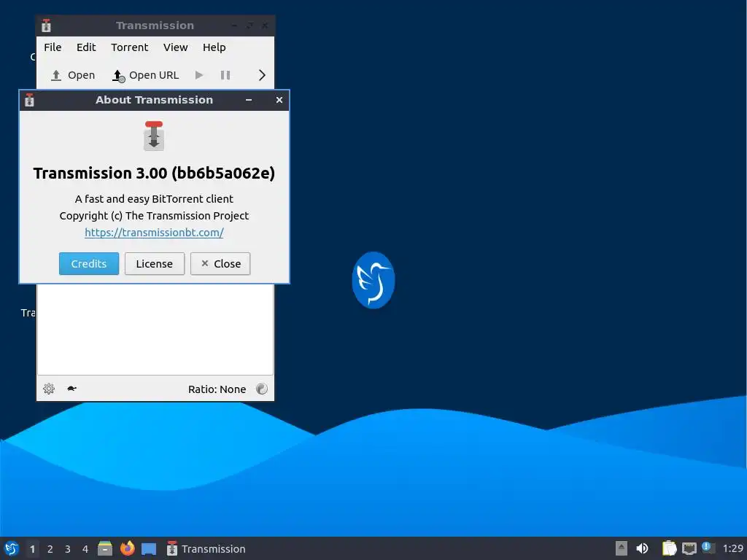This screenshot has height=560, width=747.
Task: Switch to workspace 4
Action: coord(85,549)
